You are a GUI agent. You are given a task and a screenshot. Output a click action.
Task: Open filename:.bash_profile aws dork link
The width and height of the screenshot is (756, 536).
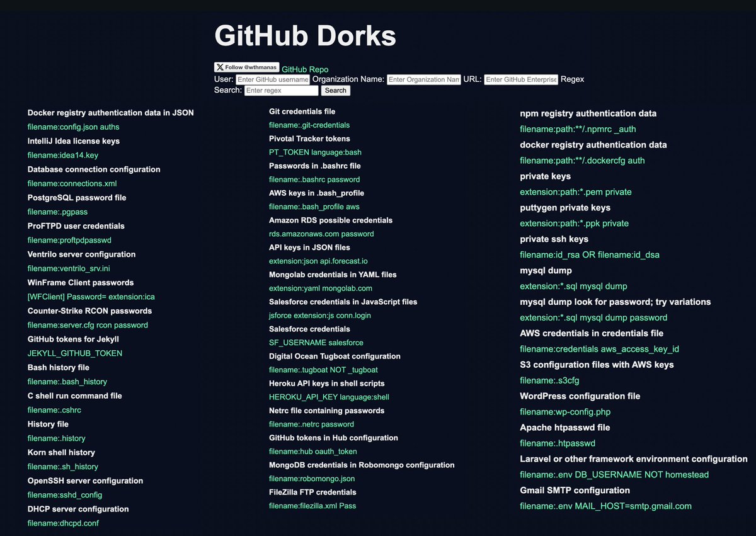[314, 207]
